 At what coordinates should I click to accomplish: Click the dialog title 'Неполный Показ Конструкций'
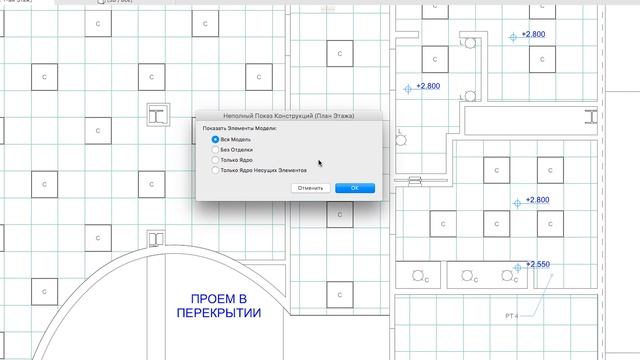point(288,116)
